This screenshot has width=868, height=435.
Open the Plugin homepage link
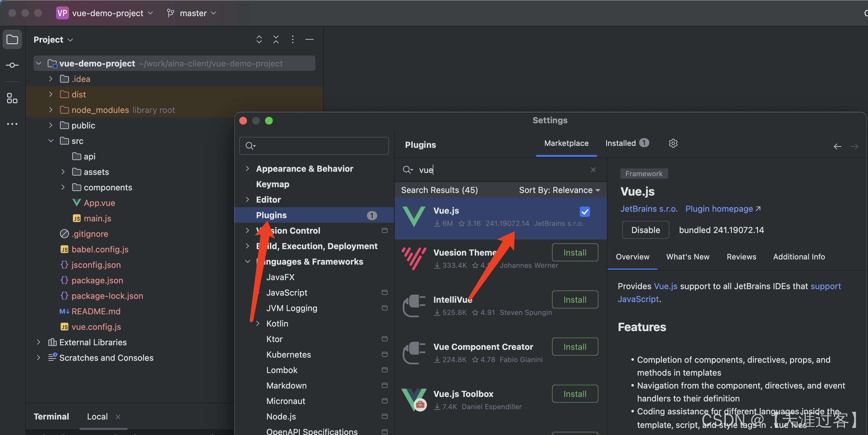(x=723, y=209)
